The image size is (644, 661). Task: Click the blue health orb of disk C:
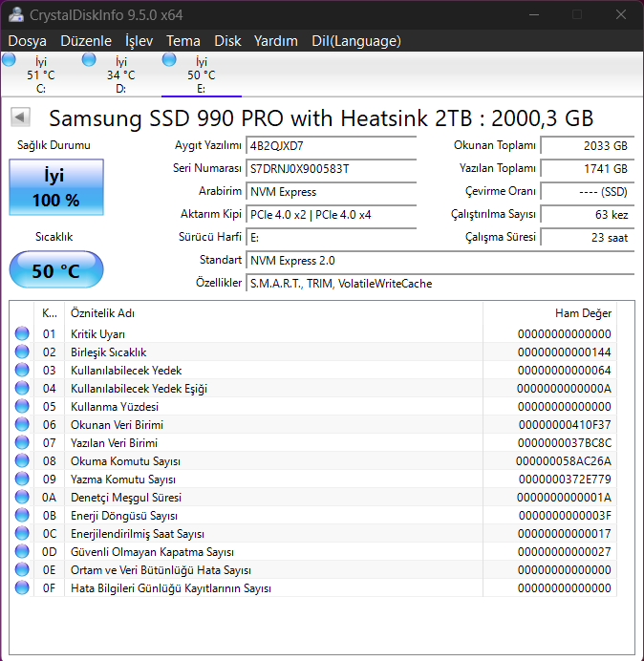click(x=9, y=60)
